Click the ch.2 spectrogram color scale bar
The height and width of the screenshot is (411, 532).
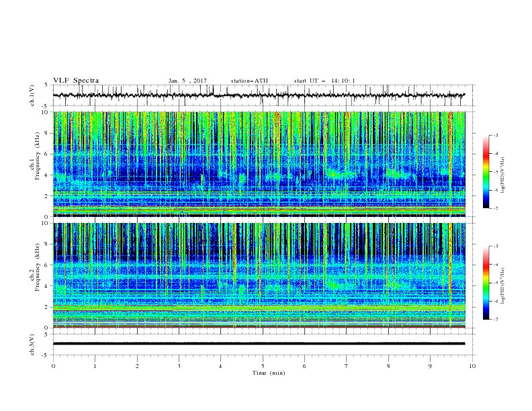486,283
